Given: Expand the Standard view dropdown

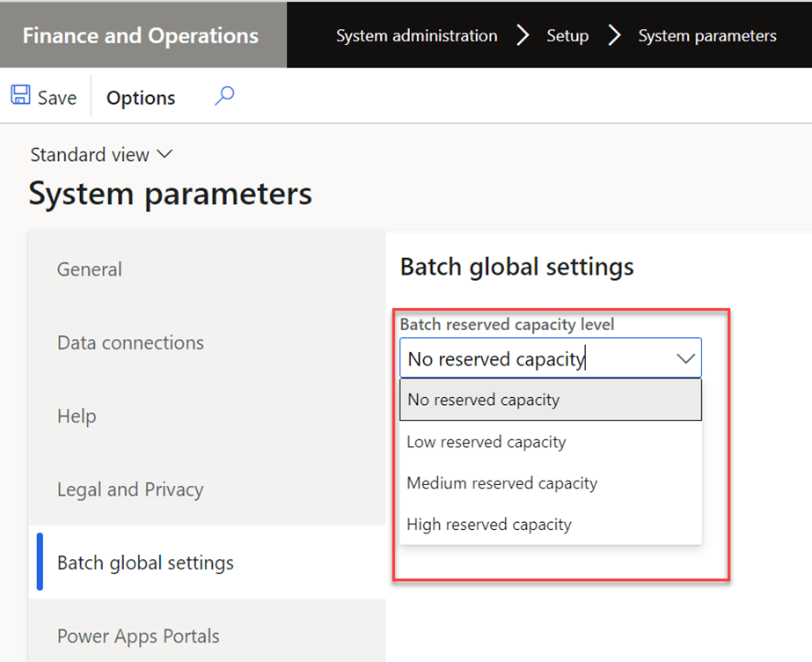Looking at the screenshot, I should [101, 155].
